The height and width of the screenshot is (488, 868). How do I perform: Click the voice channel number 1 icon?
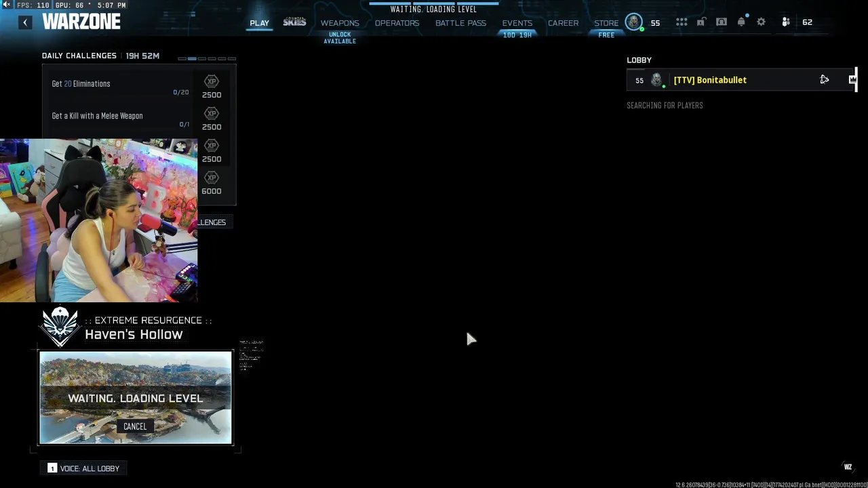[52, 468]
